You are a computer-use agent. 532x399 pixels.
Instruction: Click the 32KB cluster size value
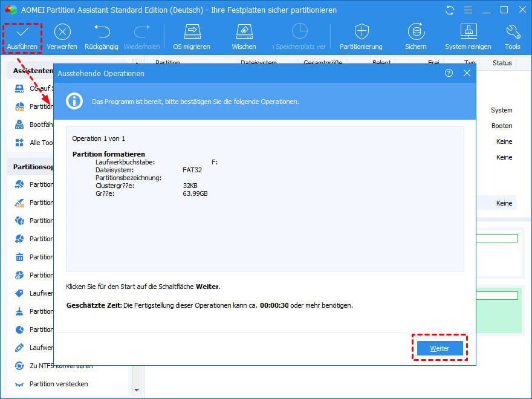[190, 186]
